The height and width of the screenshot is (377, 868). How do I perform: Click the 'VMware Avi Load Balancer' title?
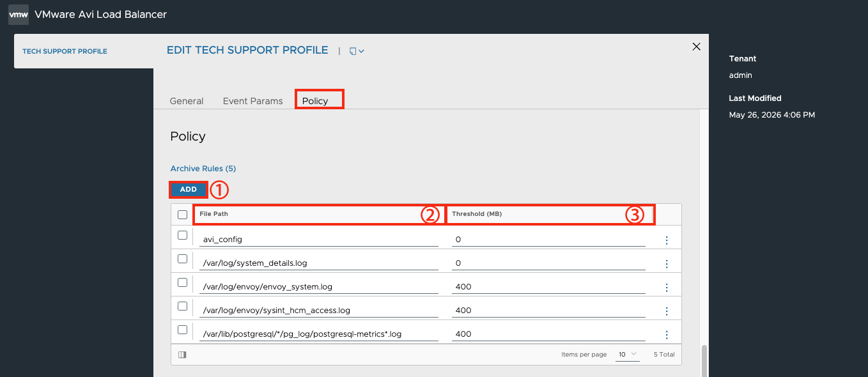[x=101, y=14]
